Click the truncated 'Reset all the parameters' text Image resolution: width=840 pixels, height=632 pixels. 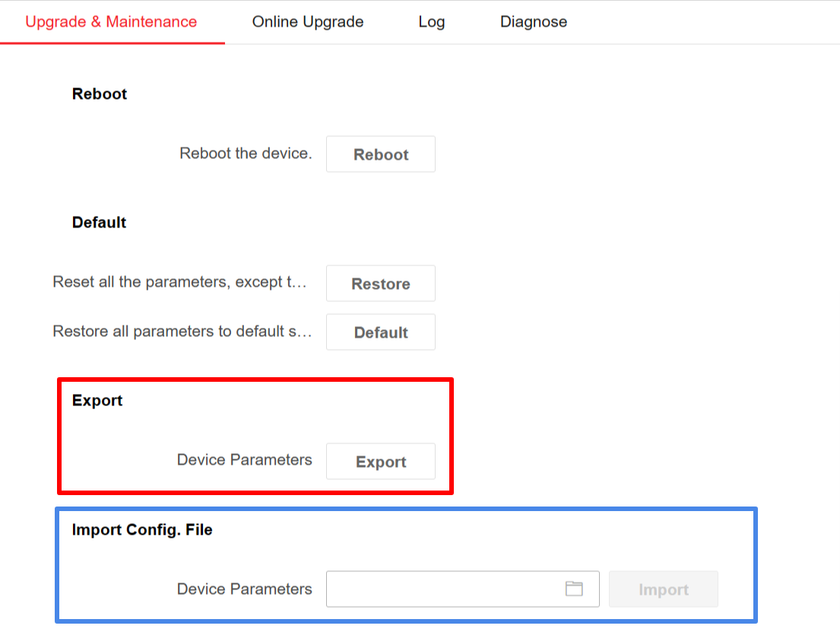click(179, 283)
